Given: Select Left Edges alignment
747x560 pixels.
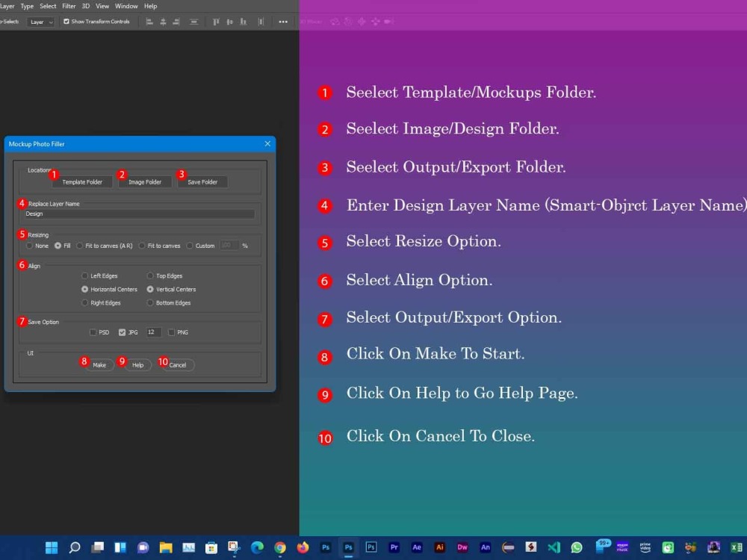Looking at the screenshot, I should tap(85, 276).
